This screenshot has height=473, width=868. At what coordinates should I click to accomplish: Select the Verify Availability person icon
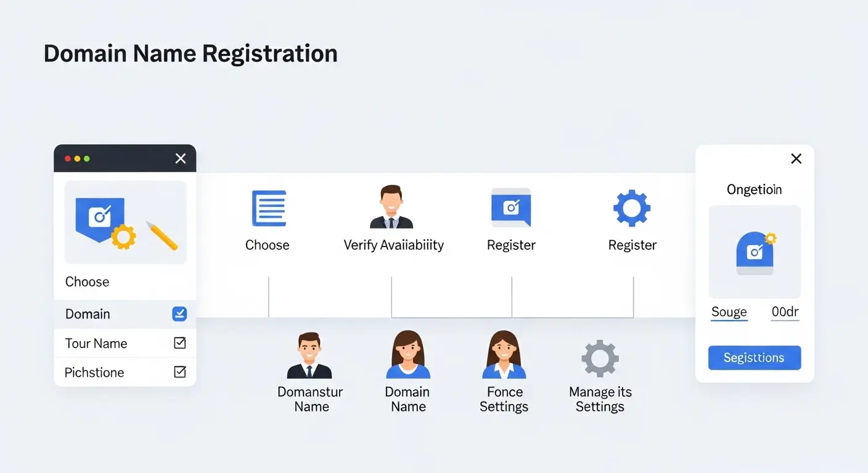click(x=391, y=208)
